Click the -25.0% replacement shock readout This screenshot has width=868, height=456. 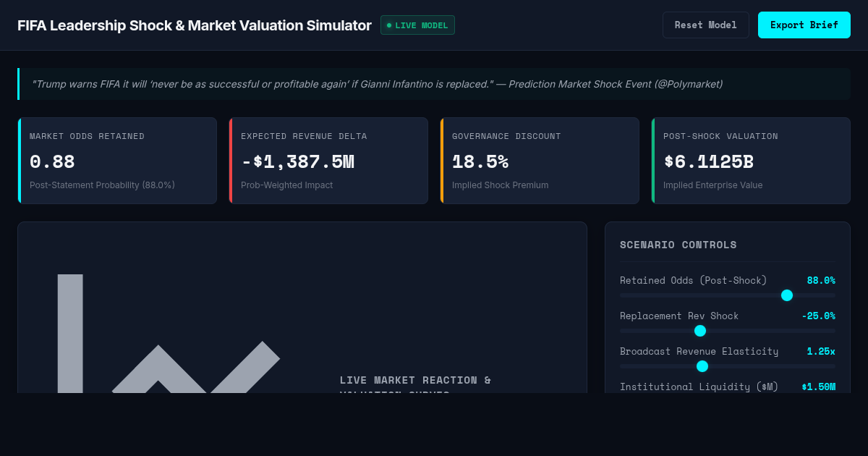[x=818, y=316]
